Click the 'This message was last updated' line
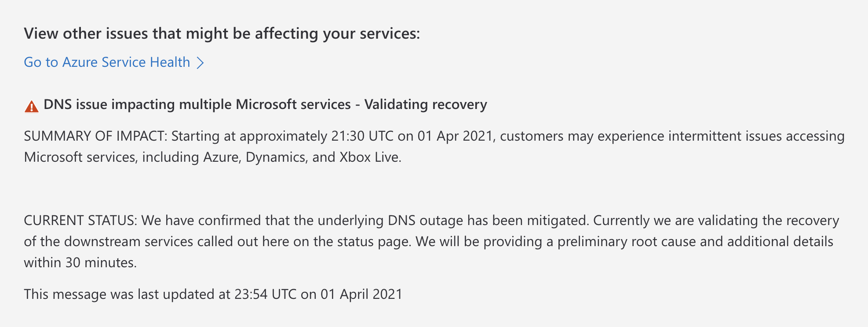 click(213, 294)
